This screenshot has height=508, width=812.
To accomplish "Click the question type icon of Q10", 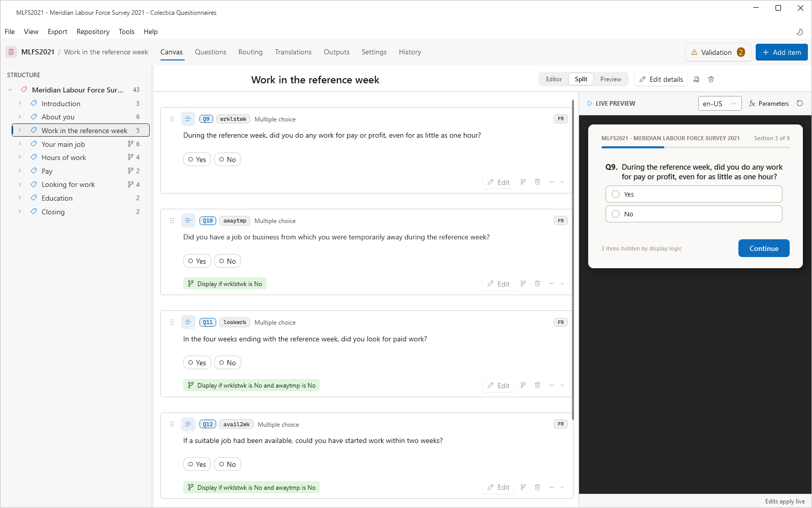I will (x=188, y=220).
